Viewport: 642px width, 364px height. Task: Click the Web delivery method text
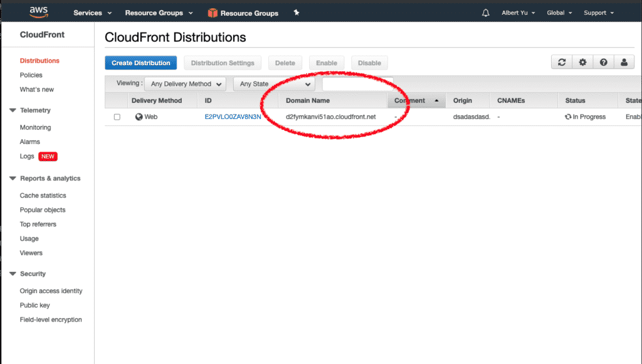click(151, 117)
